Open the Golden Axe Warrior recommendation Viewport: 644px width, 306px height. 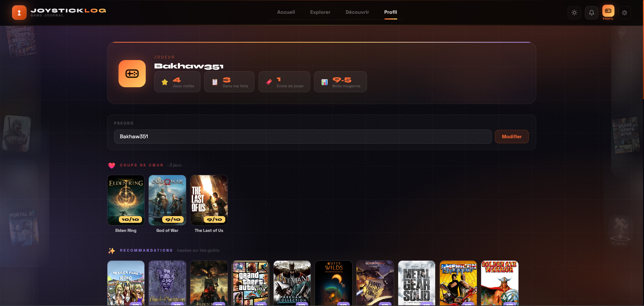tap(500, 283)
